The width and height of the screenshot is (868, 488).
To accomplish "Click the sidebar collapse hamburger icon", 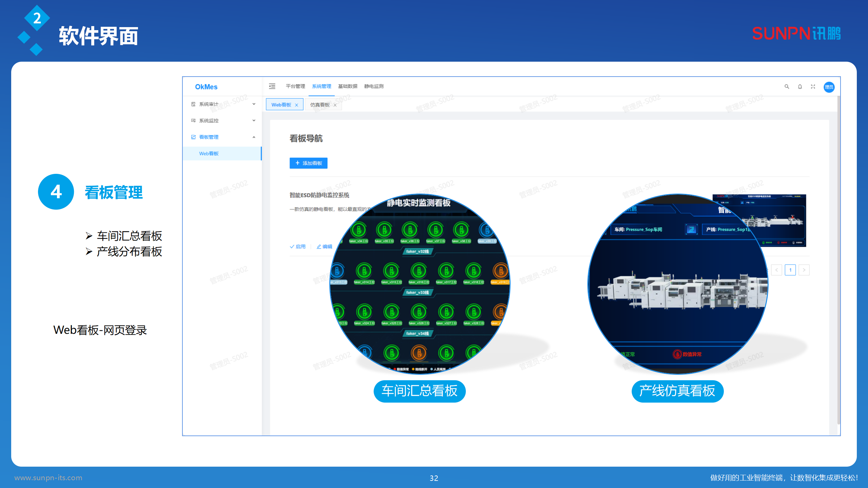I will [272, 86].
